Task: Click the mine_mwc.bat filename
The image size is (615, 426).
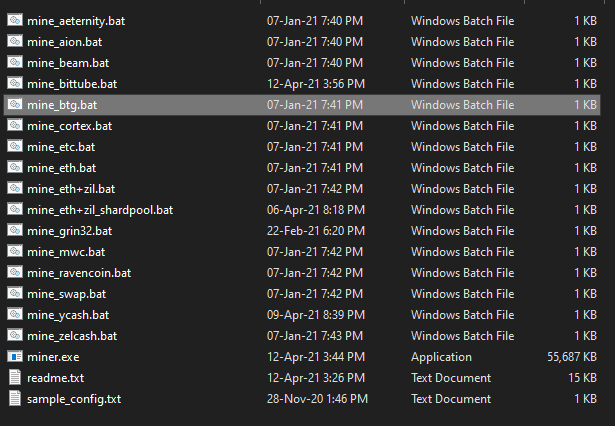Action: pos(66,251)
